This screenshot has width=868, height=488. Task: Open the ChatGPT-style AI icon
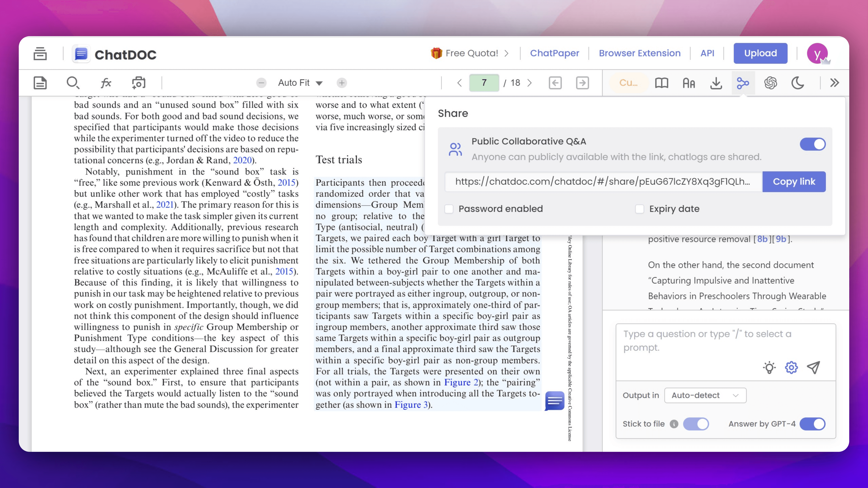770,82
